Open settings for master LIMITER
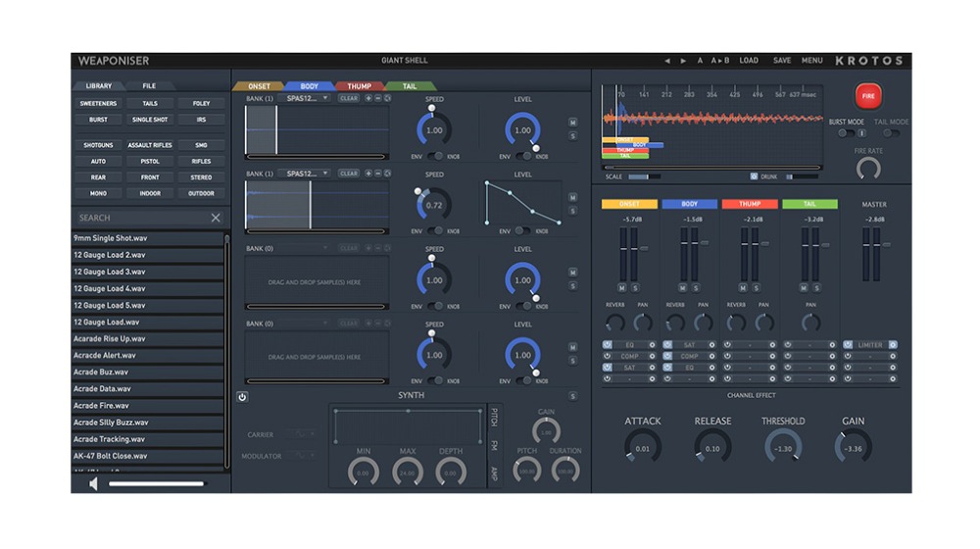Screen dimensions: 980x549 (x=893, y=345)
